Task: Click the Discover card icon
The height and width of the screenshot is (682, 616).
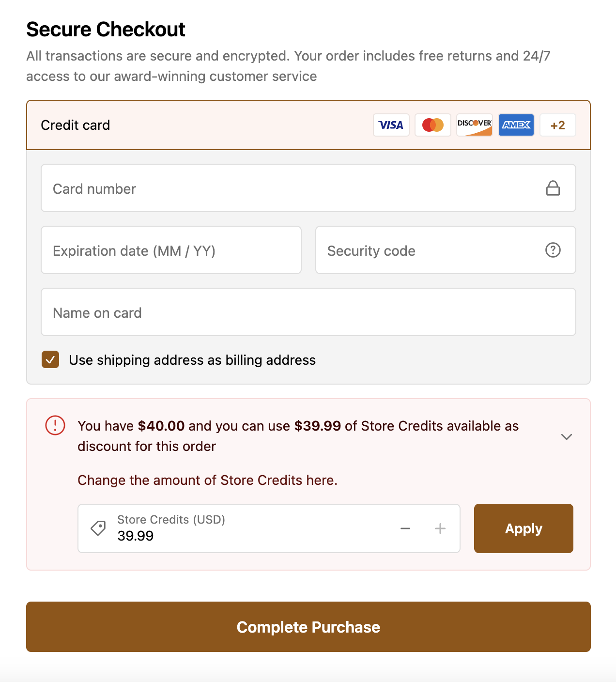Action: (x=474, y=124)
